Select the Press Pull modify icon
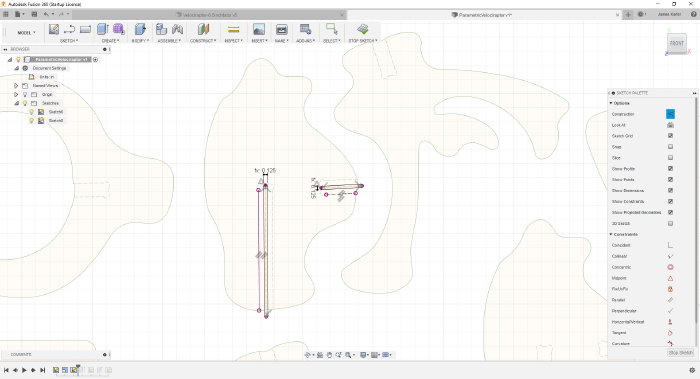This screenshot has height=379, width=700. pyautogui.click(x=140, y=29)
